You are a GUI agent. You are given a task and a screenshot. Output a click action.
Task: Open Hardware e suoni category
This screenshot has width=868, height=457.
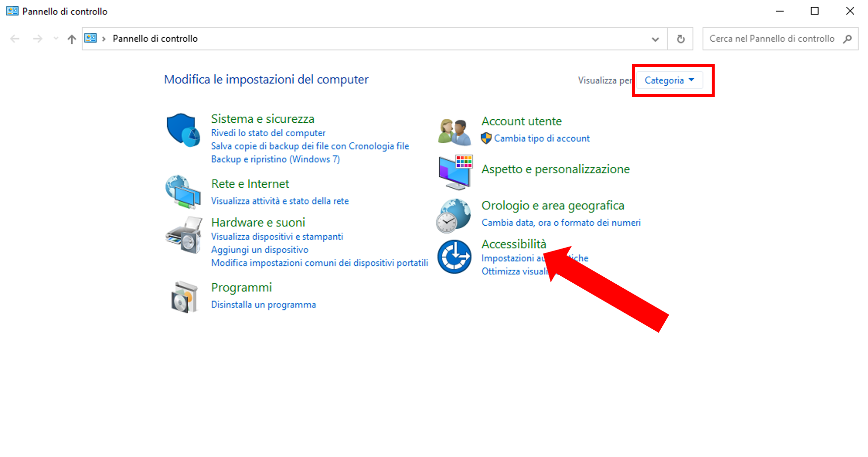click(x=258, y=222)
